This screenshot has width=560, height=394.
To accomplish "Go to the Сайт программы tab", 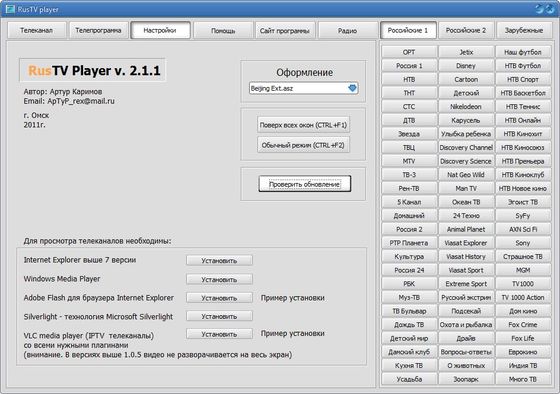I will (285, 30).
